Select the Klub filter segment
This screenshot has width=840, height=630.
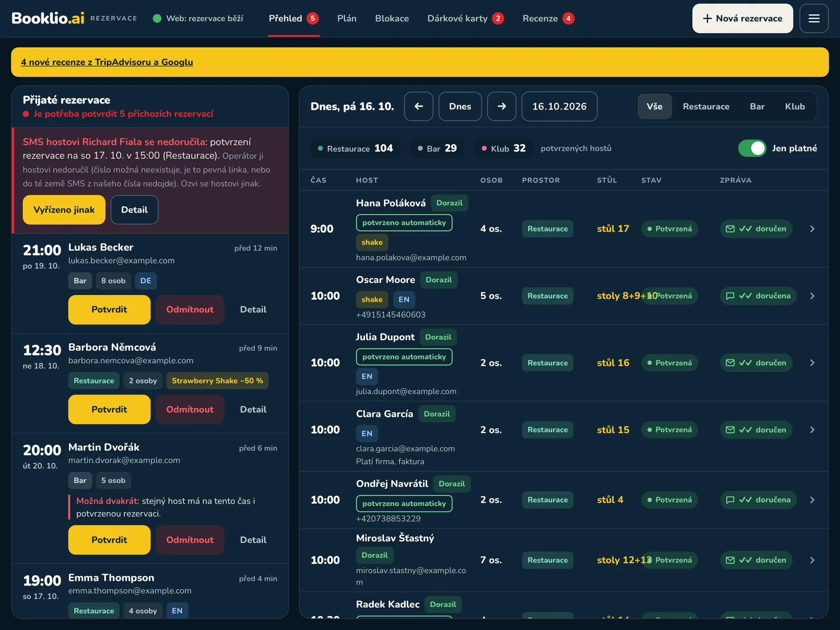[794, 106]
